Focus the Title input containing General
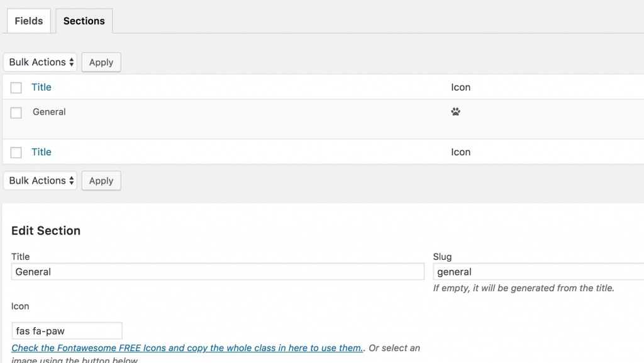This screenshot has height=363, width=644. [x=218, y=272]
